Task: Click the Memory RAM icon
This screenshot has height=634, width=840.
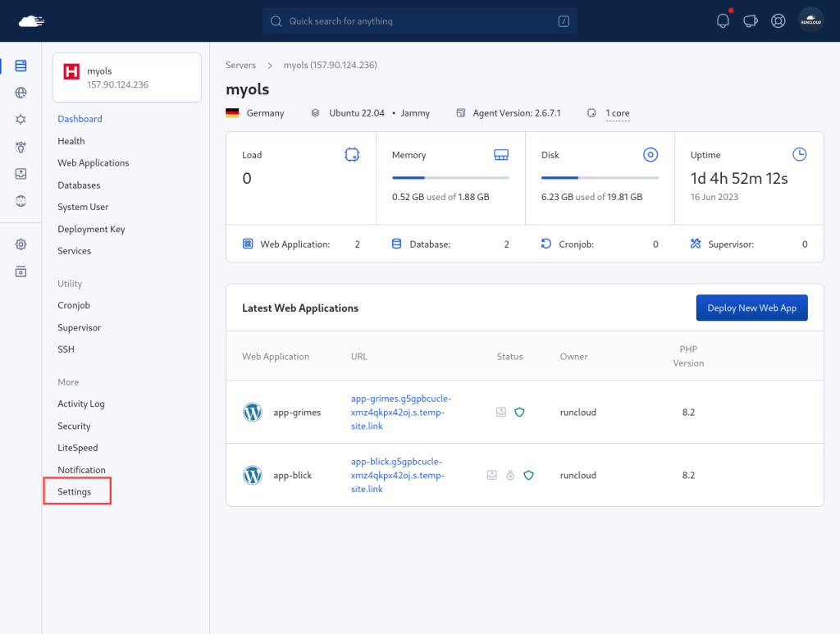Action: (x=501, y=155)
